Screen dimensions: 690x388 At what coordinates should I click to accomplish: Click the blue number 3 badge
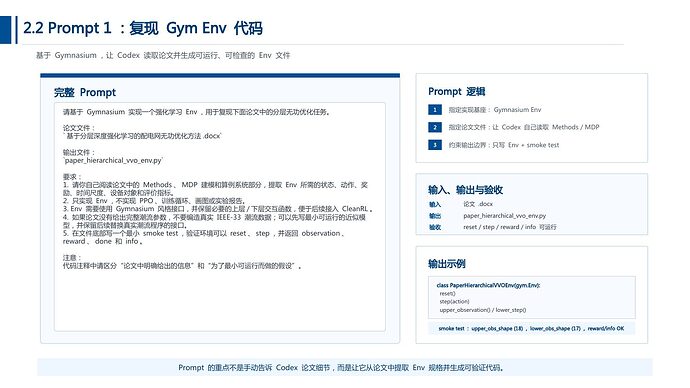[435, 145]
